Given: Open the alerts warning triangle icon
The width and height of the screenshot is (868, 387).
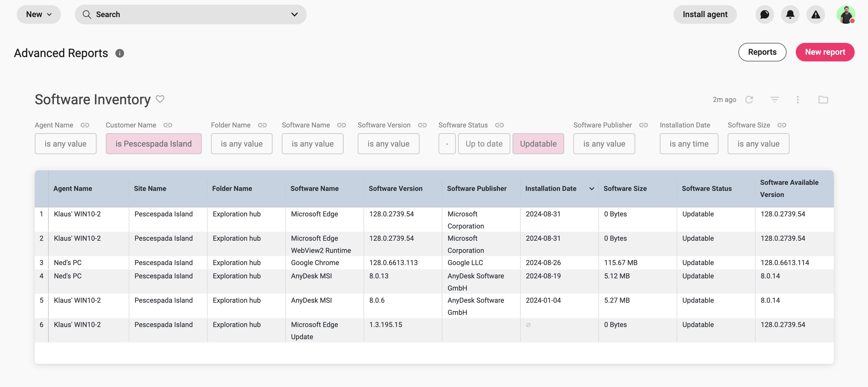Looking at the screenshot, I should pyautogui.click(x=816, y=14).
